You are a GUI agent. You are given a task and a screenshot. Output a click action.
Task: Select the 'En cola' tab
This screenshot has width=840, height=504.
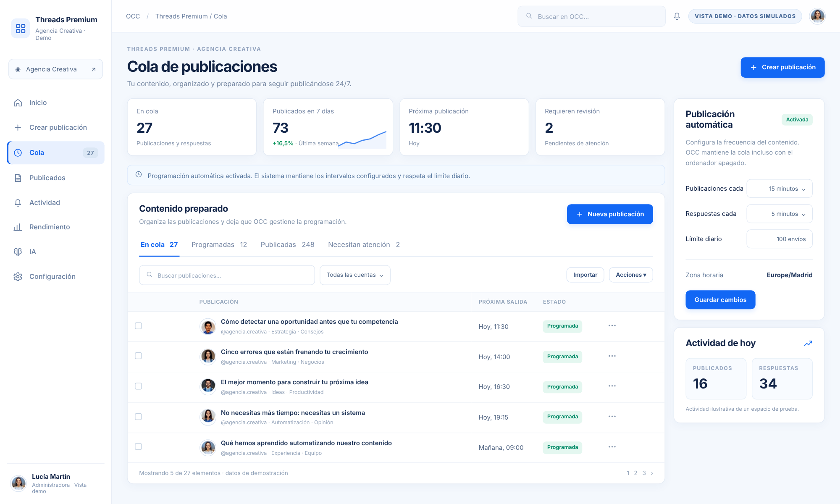coord(159,245)
